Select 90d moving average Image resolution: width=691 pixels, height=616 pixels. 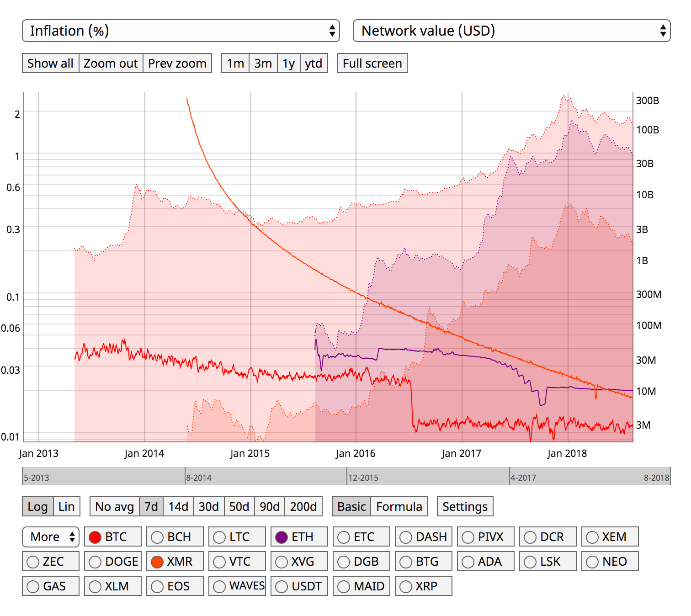coord(270,506)
